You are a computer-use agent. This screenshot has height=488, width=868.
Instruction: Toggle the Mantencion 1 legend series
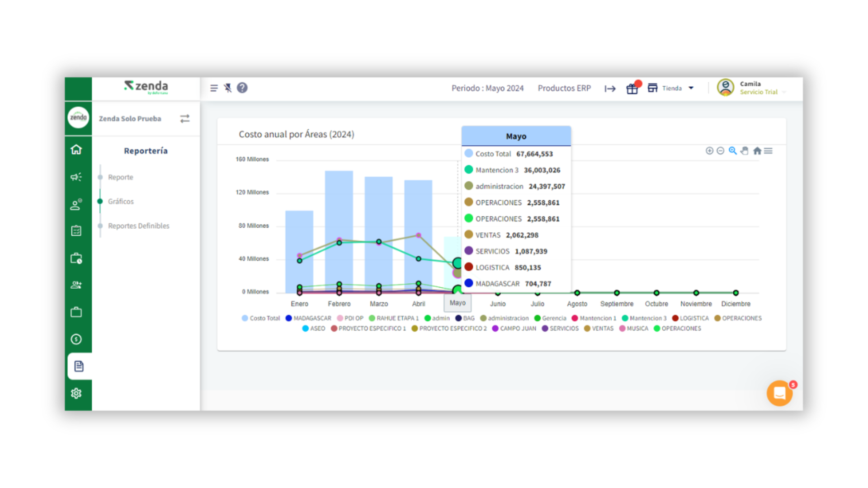point(594,318)
